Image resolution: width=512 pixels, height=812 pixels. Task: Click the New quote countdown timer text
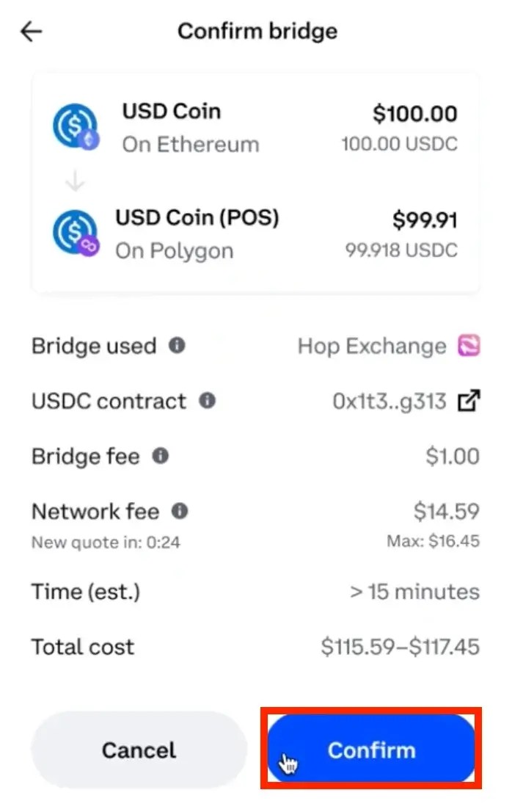pyautogui.click(x=106, y=543)
